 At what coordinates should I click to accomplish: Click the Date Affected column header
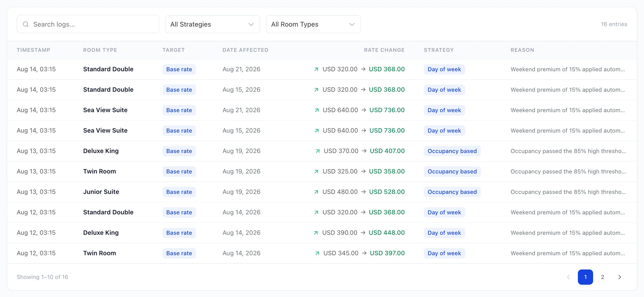[245, 50]
